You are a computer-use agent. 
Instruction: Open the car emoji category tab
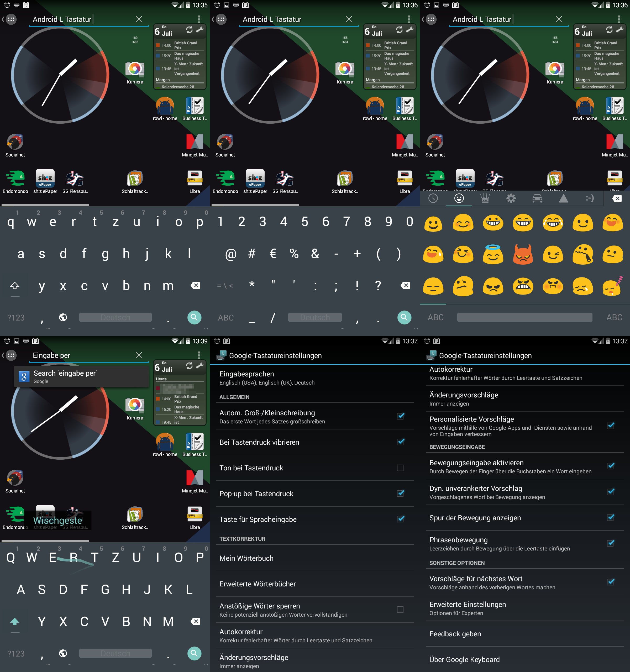tap(537, 198)
